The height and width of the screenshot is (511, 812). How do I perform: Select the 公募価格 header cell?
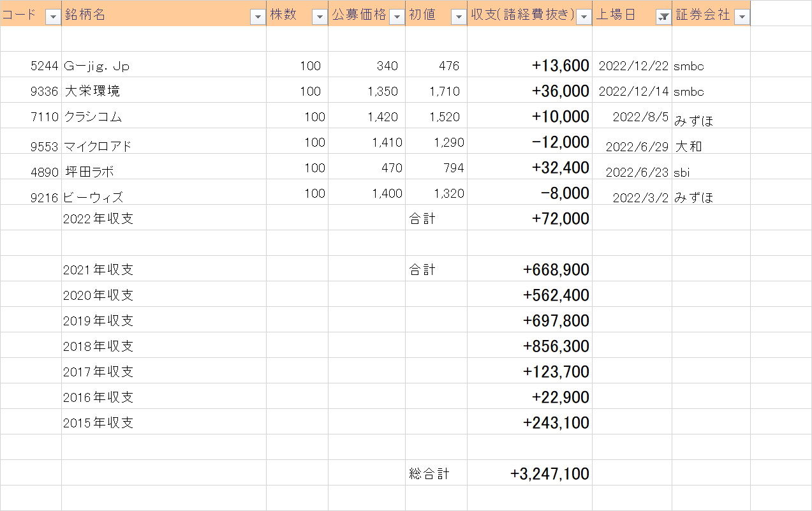pos(367,13)
